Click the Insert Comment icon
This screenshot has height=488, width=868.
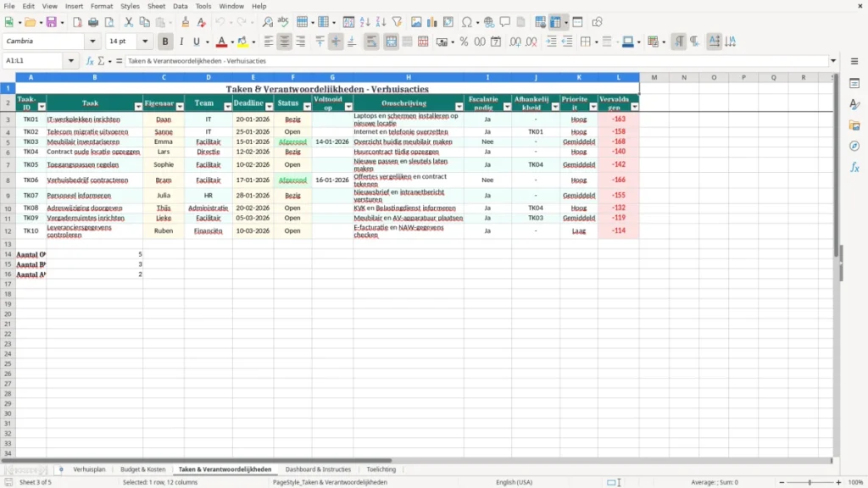505,22
